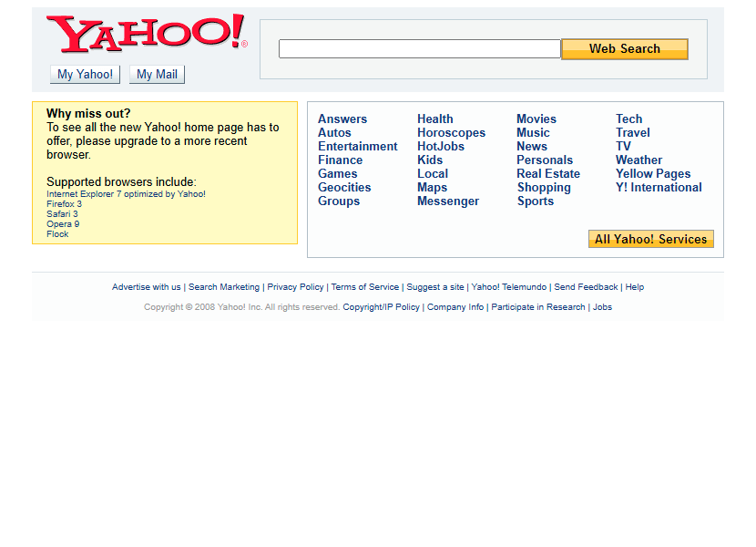756x547 pixels.
Task: Open Internet Explorer 7 optimized by Yahoo! link
Action: click(x=126, y=194)
